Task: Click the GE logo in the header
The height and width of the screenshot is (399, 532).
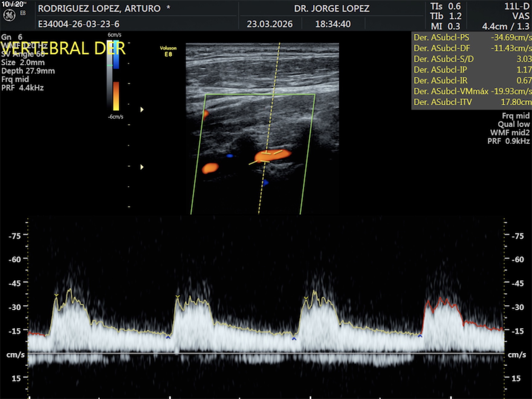Action: (x=9, y=15)
